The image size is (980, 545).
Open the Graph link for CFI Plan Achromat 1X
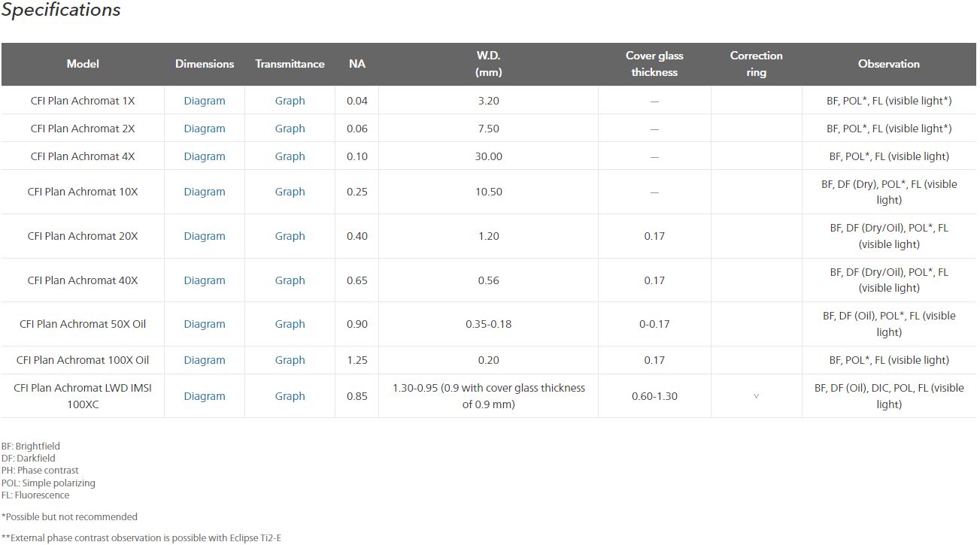pos(290,101)
